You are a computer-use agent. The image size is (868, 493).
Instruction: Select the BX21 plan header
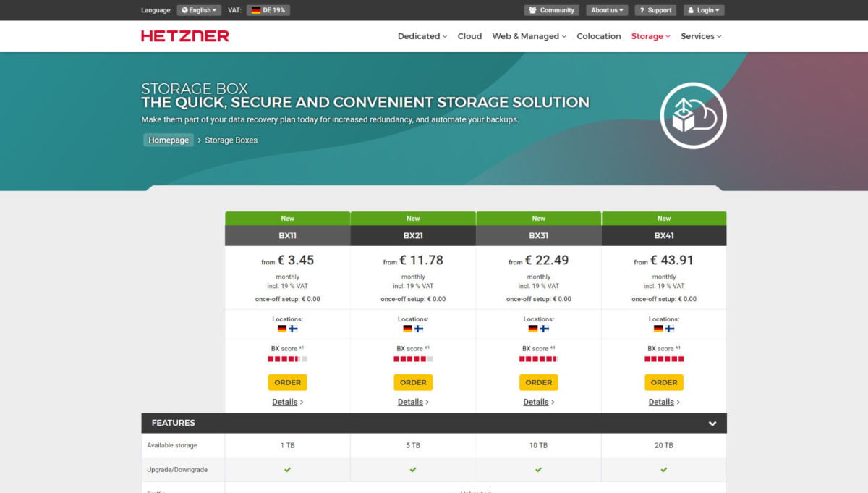click(x=413, y=235)
